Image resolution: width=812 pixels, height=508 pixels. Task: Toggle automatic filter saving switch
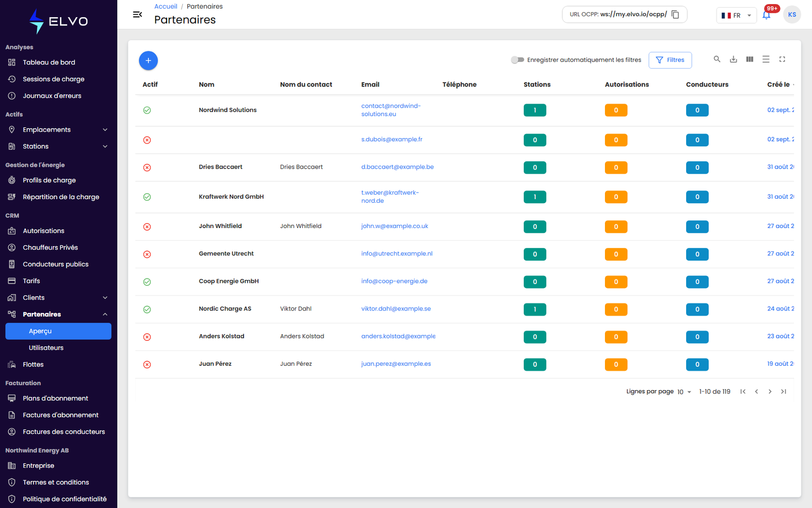tap(517, 60)
